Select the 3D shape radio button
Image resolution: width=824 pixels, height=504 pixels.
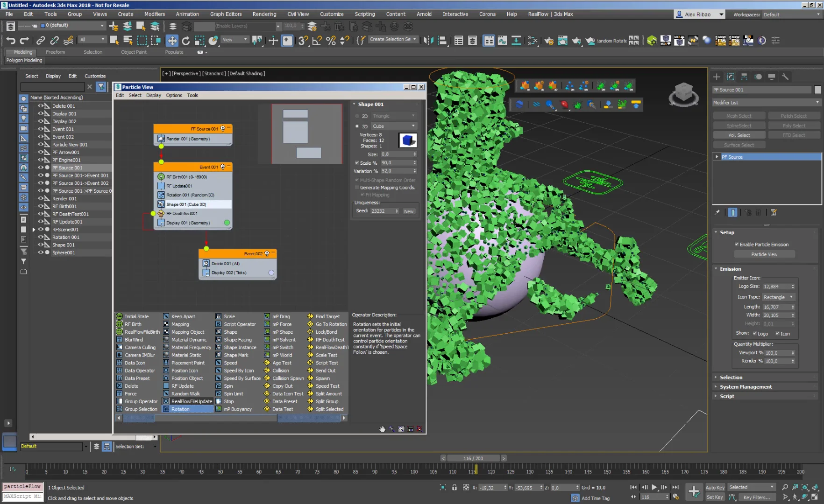click(x=357, y=126)
